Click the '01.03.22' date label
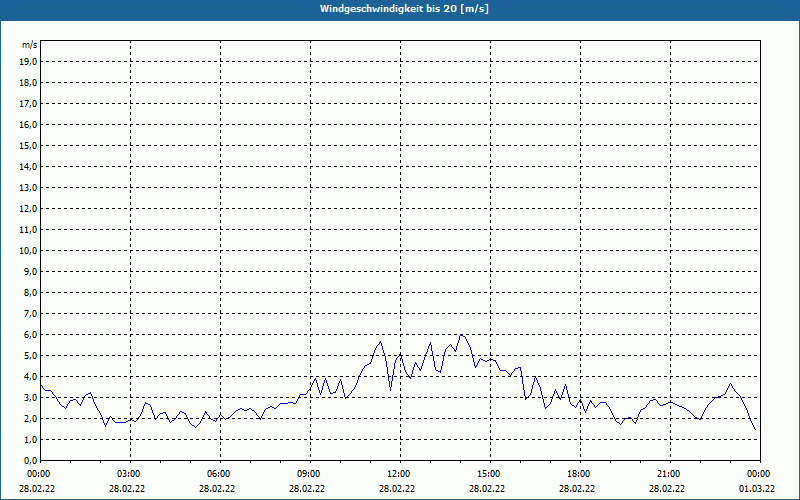The height and width of the screenshot is (500, 800). click(757, 489)
